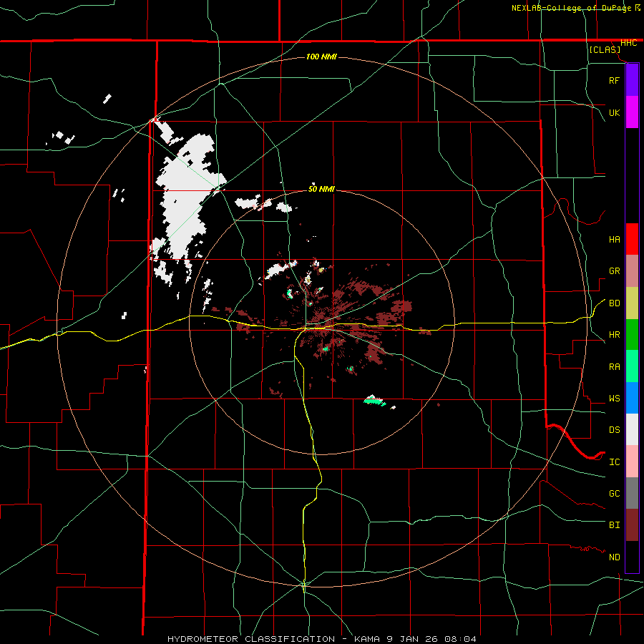Click the ND legend label

pos(614,557)
